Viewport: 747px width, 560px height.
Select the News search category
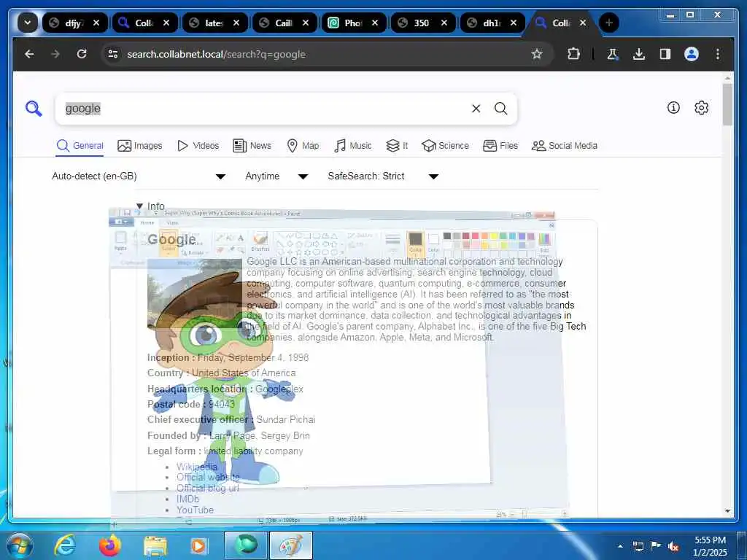[x=252, y=146]
